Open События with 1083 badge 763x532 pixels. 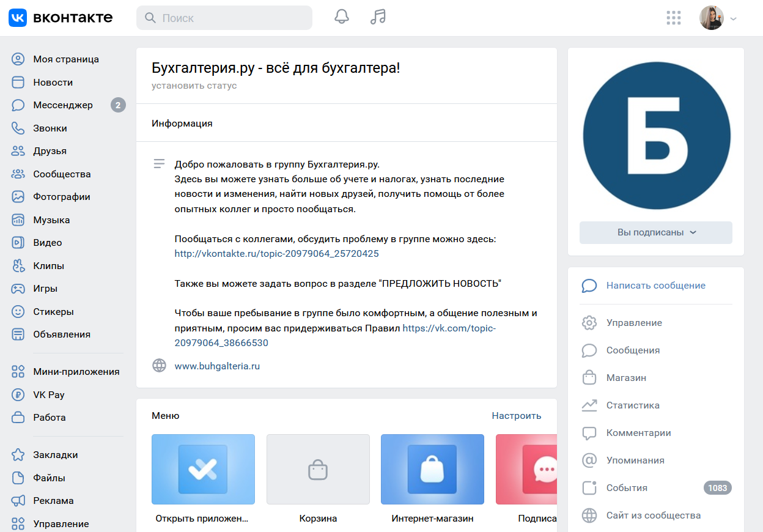[x=656, y=488]
